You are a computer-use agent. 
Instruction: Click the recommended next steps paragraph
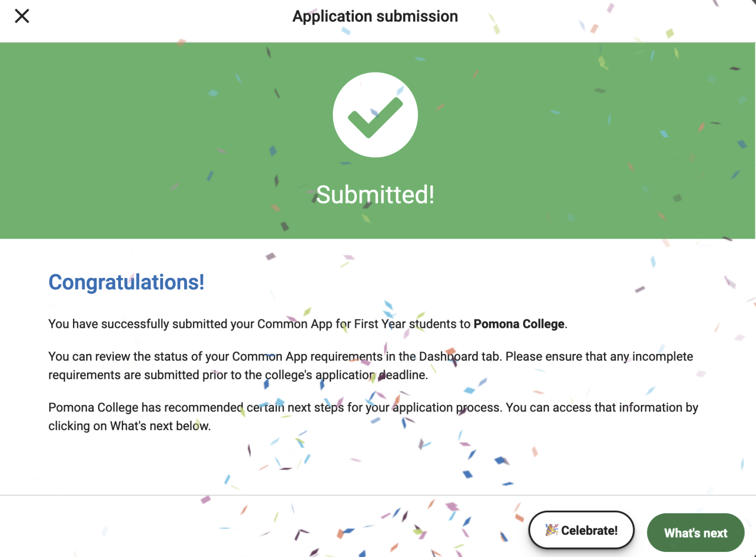(x=373, y=416)
